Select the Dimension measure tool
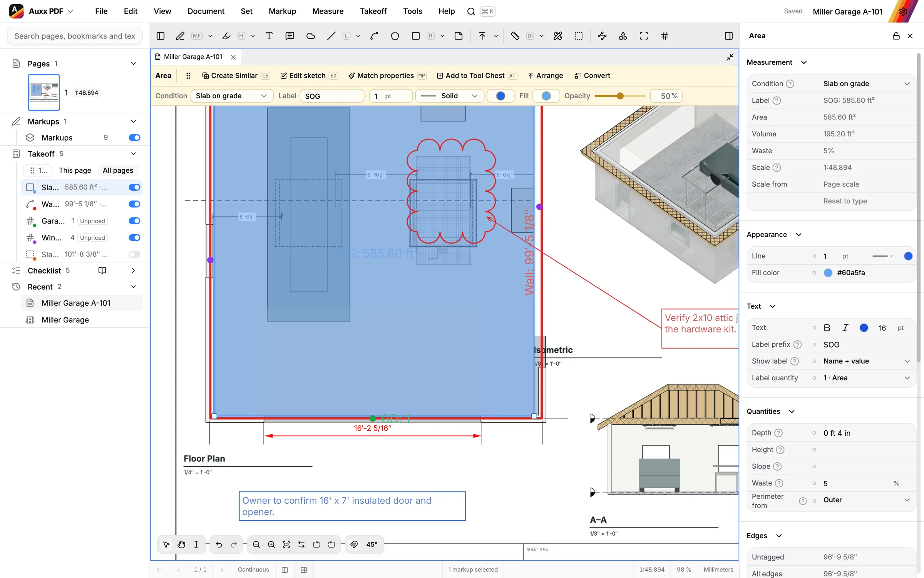This screenshot has height=578, width=924. (x=515, y=36)
